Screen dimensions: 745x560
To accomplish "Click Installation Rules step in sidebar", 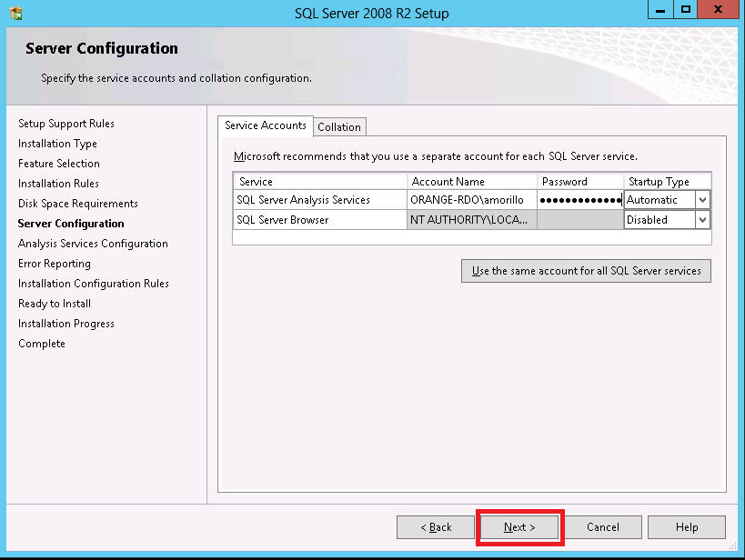I will coord(58,184).
